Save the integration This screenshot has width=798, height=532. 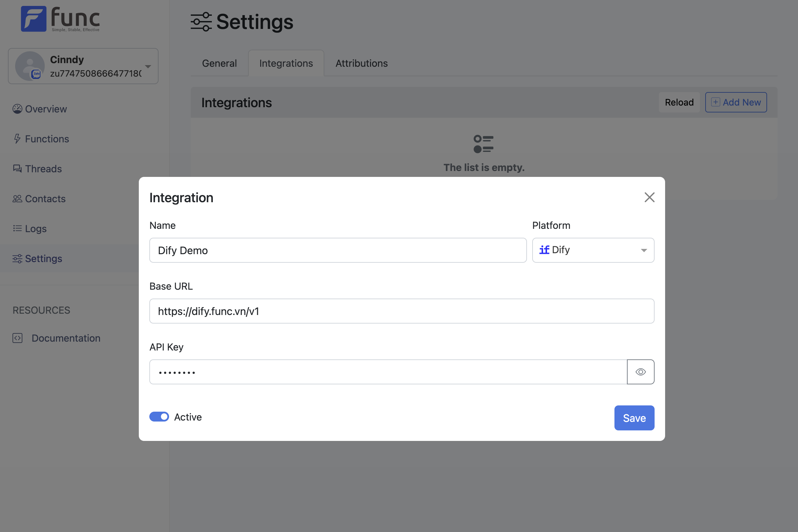634,418
